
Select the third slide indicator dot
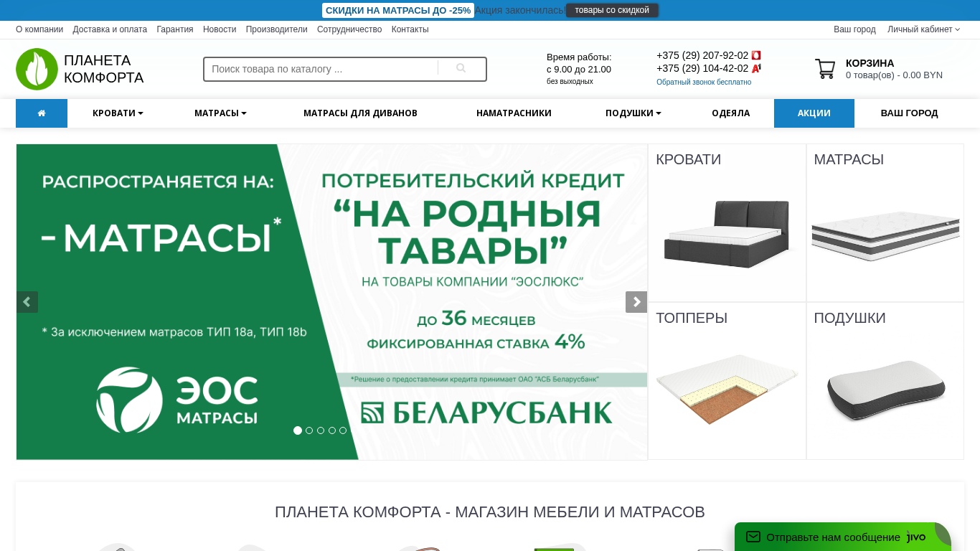(x=321, y=430)
